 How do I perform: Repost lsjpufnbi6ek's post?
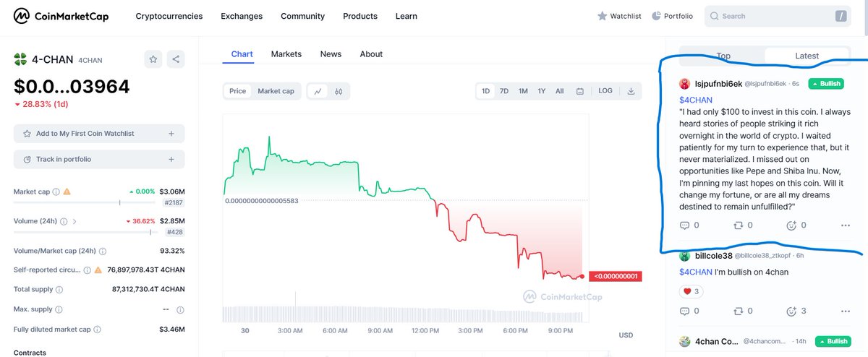tap(738, 225)
